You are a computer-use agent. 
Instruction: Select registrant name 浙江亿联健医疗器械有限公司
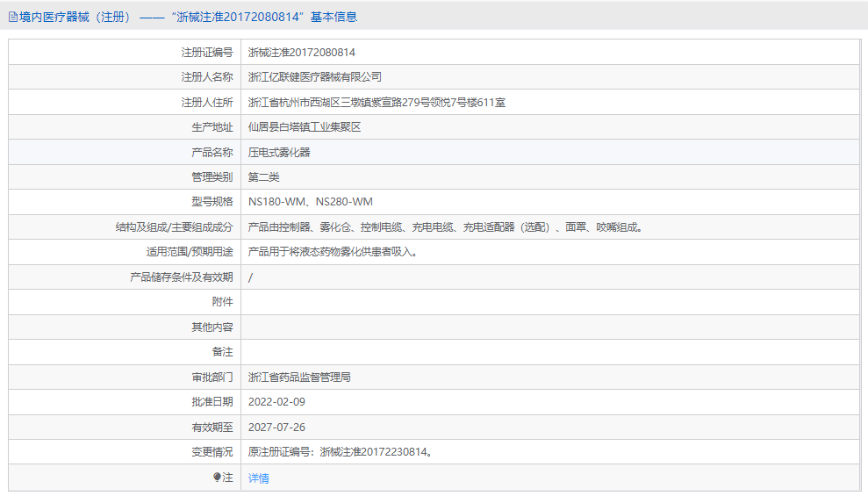pyautogui.click(x=315, y=77)
